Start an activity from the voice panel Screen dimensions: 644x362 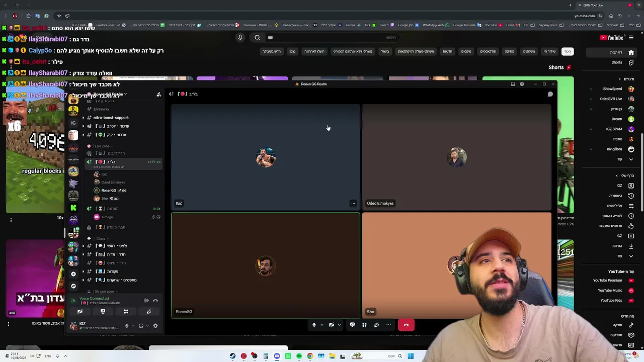pyautogui.click(x=126, y=312)
